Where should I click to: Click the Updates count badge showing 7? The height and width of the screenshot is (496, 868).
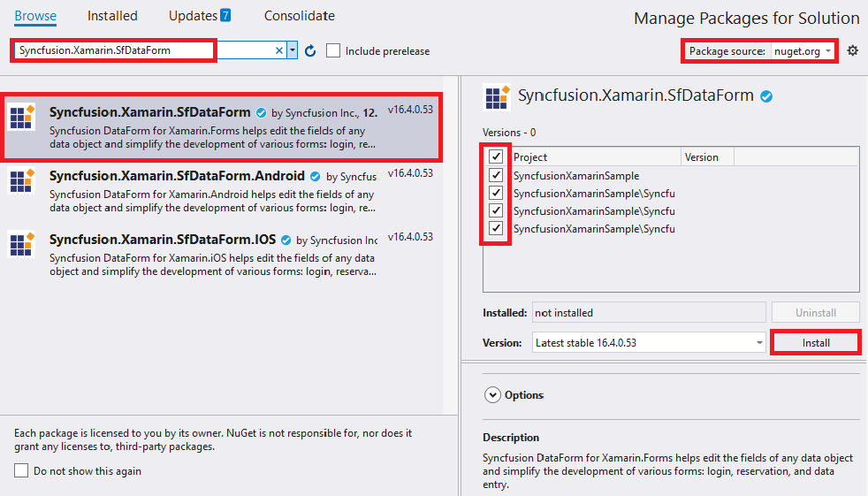225,16
